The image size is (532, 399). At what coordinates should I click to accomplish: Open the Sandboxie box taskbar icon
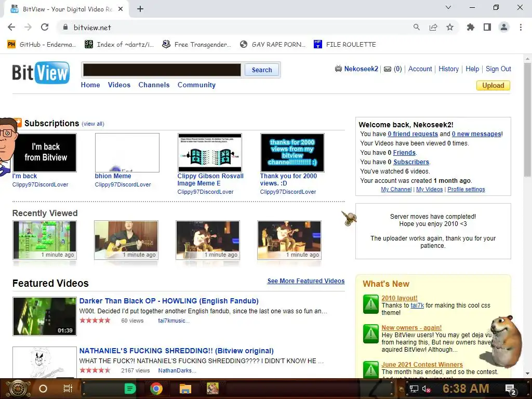point(213,389)
